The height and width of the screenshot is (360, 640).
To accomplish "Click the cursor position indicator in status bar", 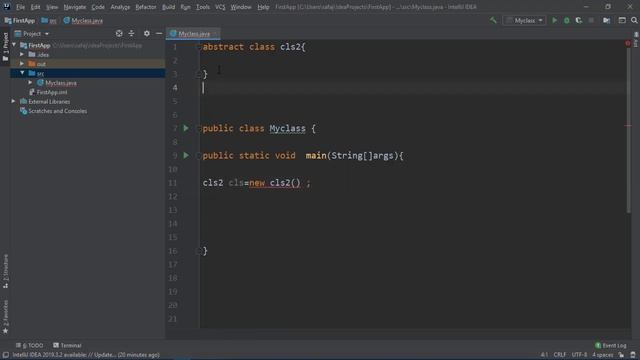I will click(544, 355).
